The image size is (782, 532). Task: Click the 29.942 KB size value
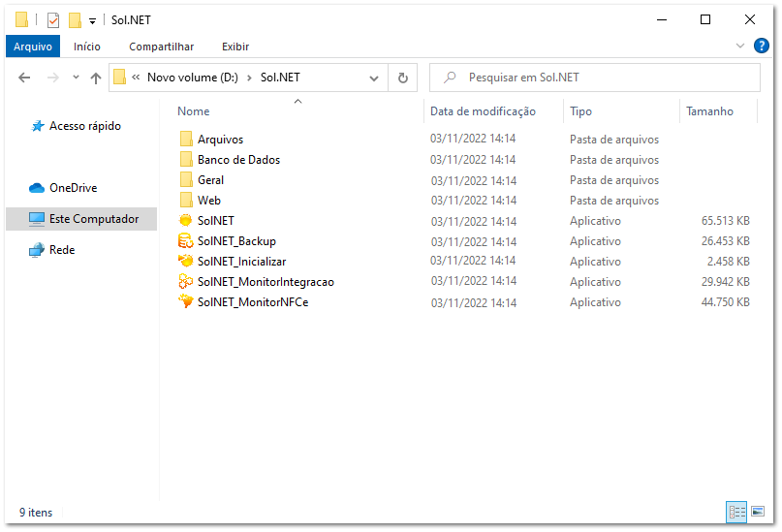[x=725, y=282]
